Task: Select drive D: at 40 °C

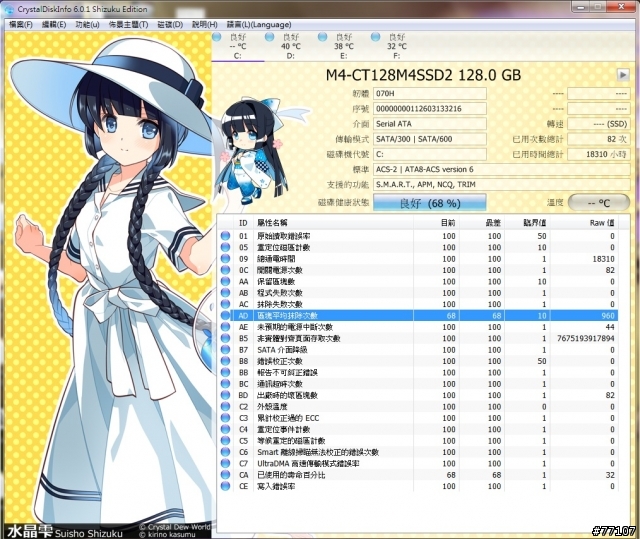Action: 290,46
